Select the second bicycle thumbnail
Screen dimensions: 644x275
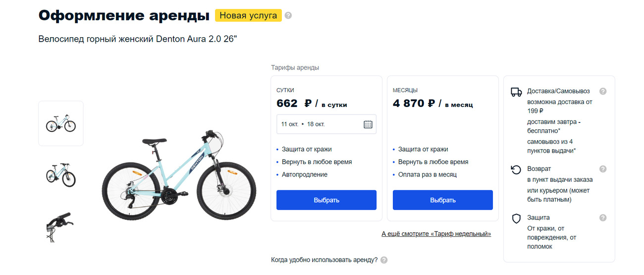[x=61, y=174]
